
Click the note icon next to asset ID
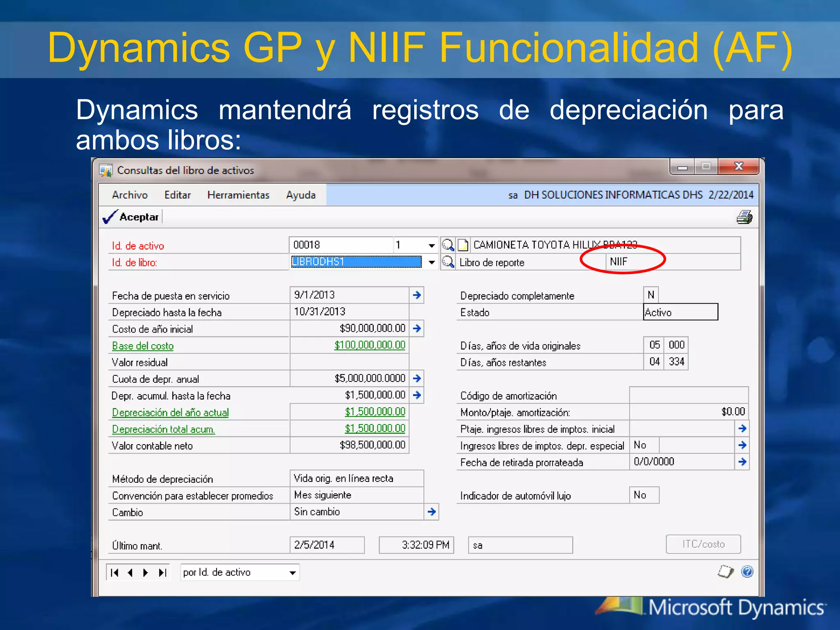tap(463, 245)
